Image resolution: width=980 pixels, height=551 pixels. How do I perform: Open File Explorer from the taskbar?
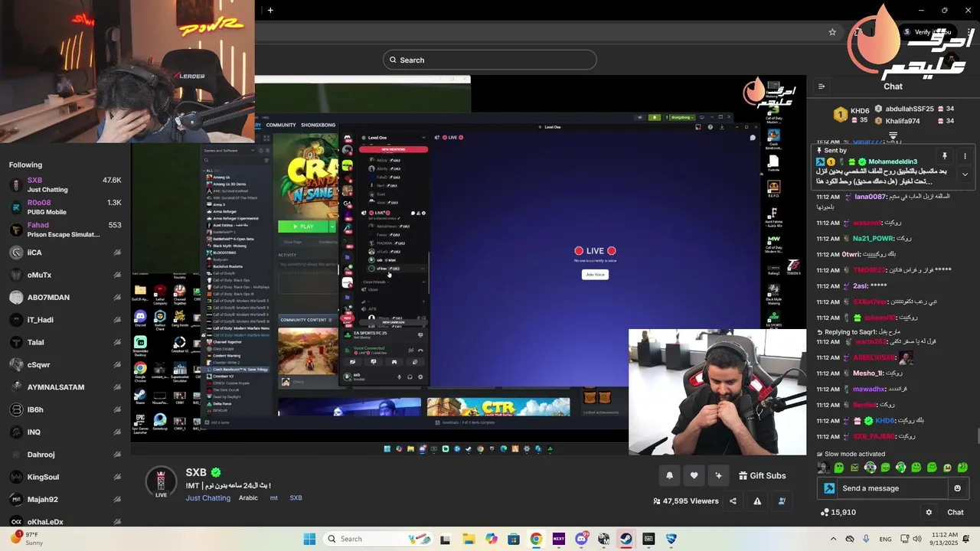coord(469,539)
